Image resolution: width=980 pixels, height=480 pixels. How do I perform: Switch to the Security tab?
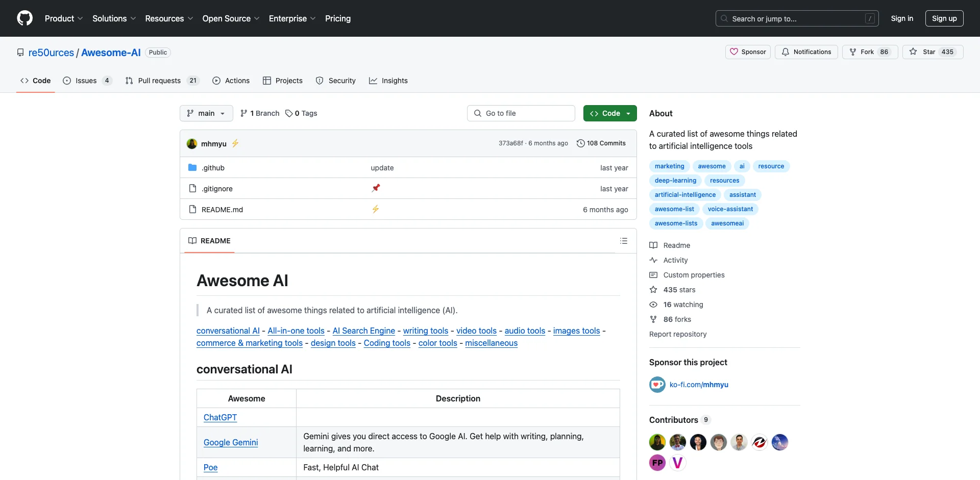[x=336, y=81]
